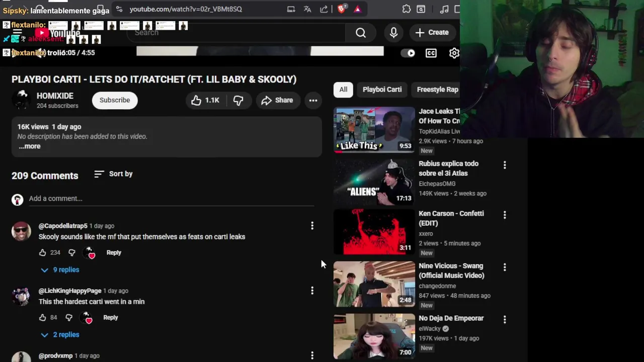The image size is (644, 362).
Task: Open the HOMIXIDE channel name link
Action: [x=55, y=96]
